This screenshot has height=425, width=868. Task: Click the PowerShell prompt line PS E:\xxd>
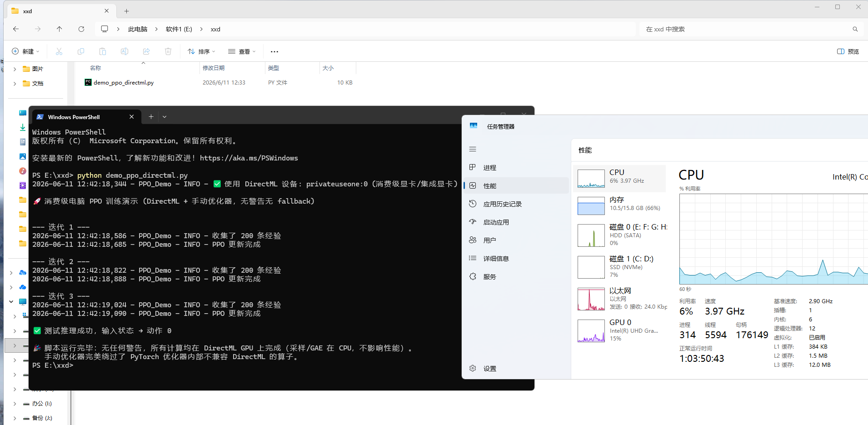tap(53, 365)
